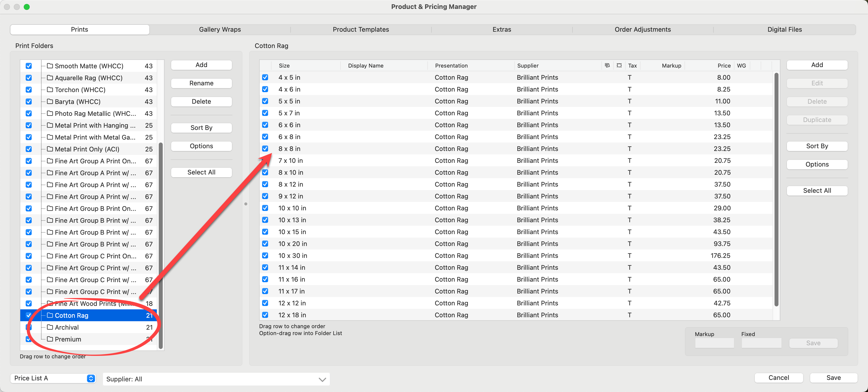
Task: Click the folder list Rename button
Action: point(201,83)
